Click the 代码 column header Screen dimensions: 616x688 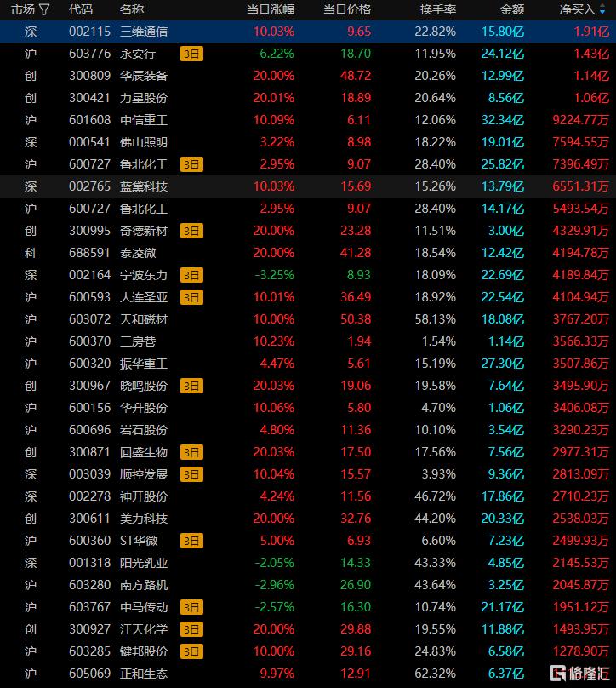(x=81, y=9)
